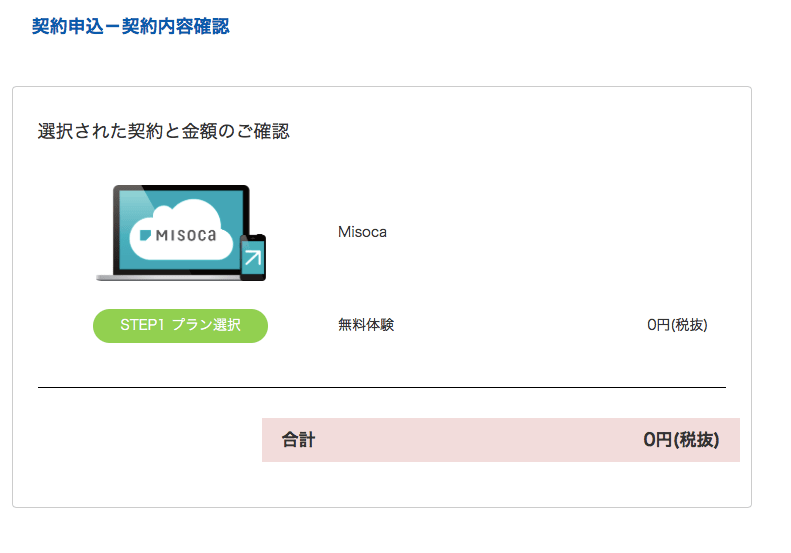
Task: Click the 選択された契約と金額のご確認 heading
Action: coord(163,131)
